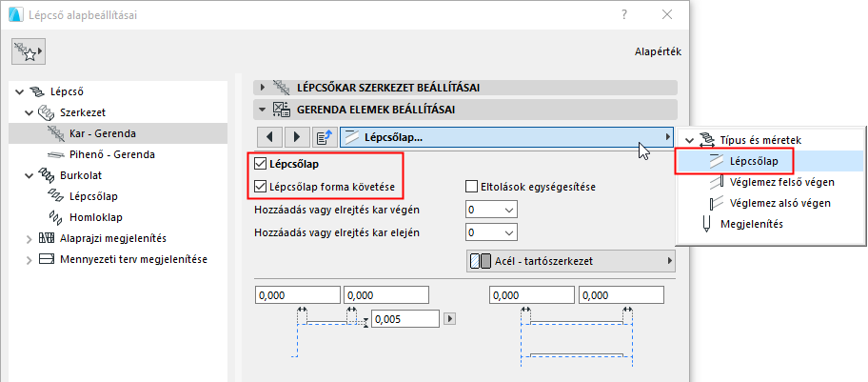The width and height of the screenshot is (868, 382).
Task: Expand Lépcsőkar szerkezet beállításai panel
Action: (x=263, y=87)
